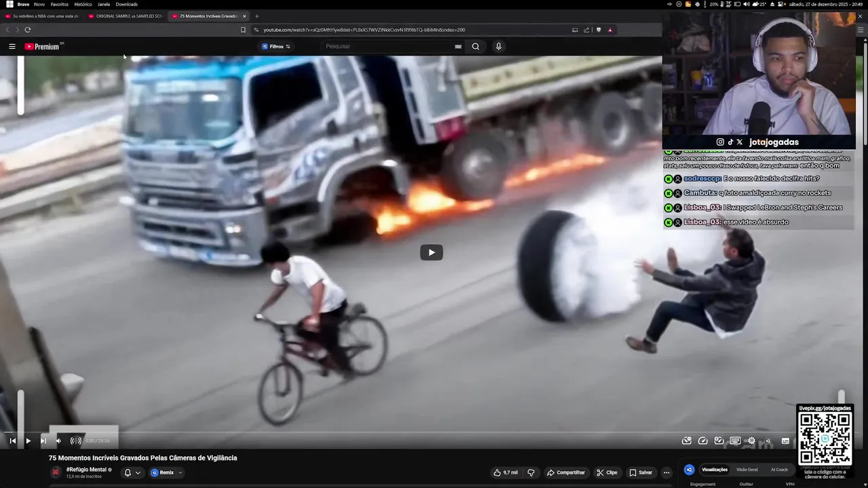This screenshot has width=868, height=488.
Task: Open the Histórico menu
Action: tap(83, 4)
